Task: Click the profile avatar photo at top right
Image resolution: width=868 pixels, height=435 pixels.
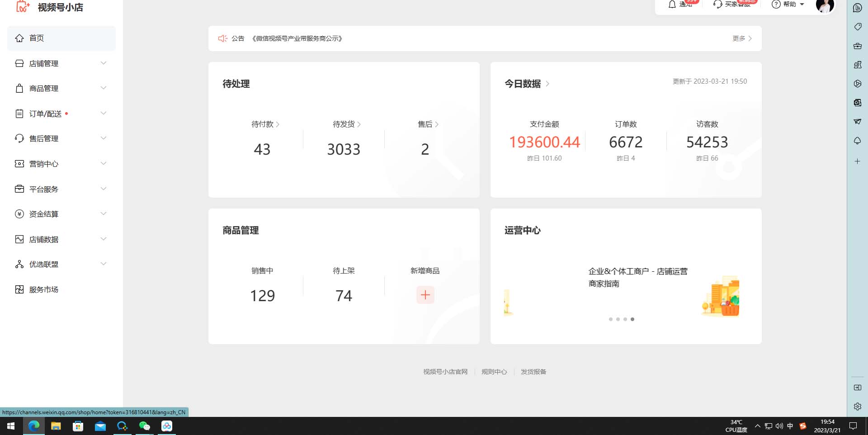Action: [825, 6]
